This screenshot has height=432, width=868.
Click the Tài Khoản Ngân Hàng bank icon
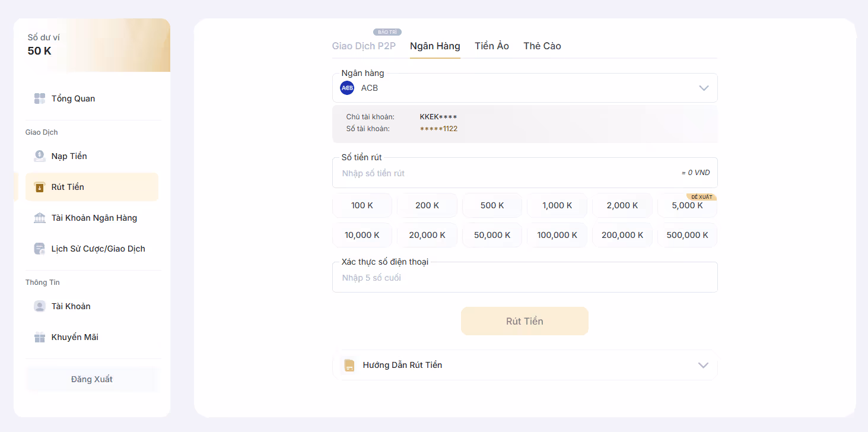[x=40, y=218]
